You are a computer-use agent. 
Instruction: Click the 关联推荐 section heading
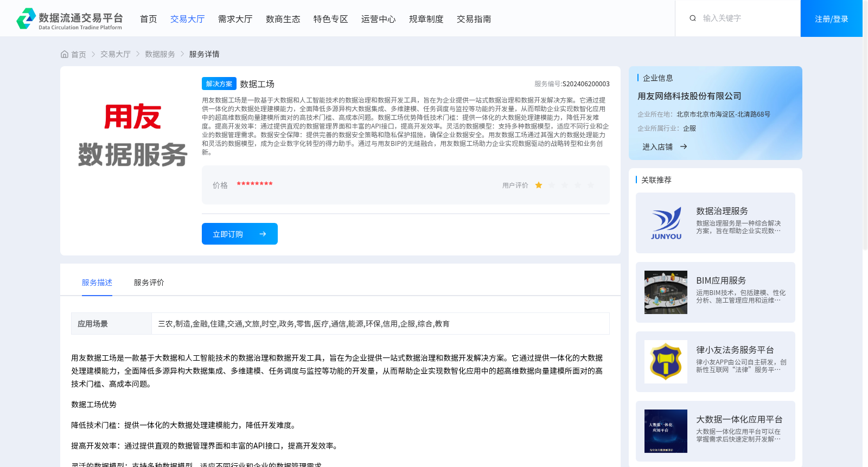656,180
